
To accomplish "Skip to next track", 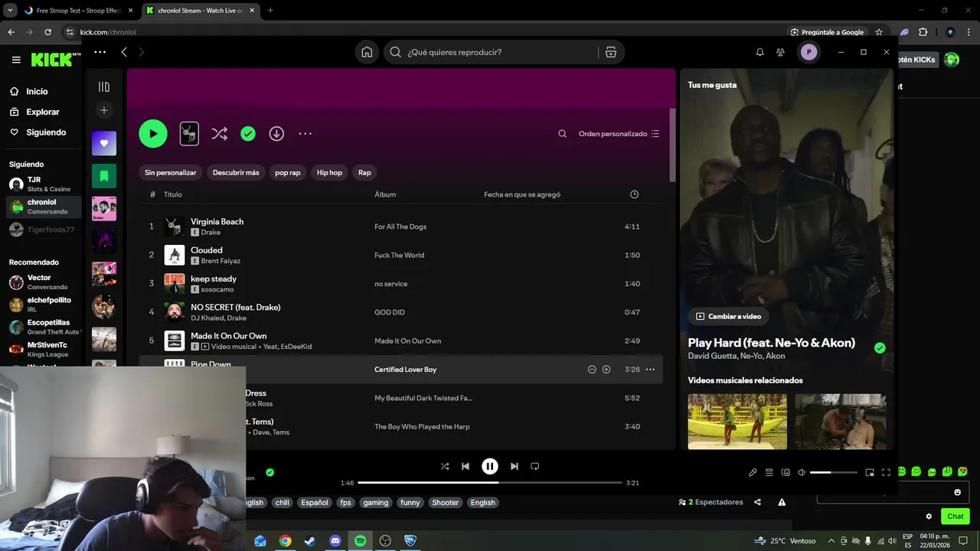I will point(514,466).
